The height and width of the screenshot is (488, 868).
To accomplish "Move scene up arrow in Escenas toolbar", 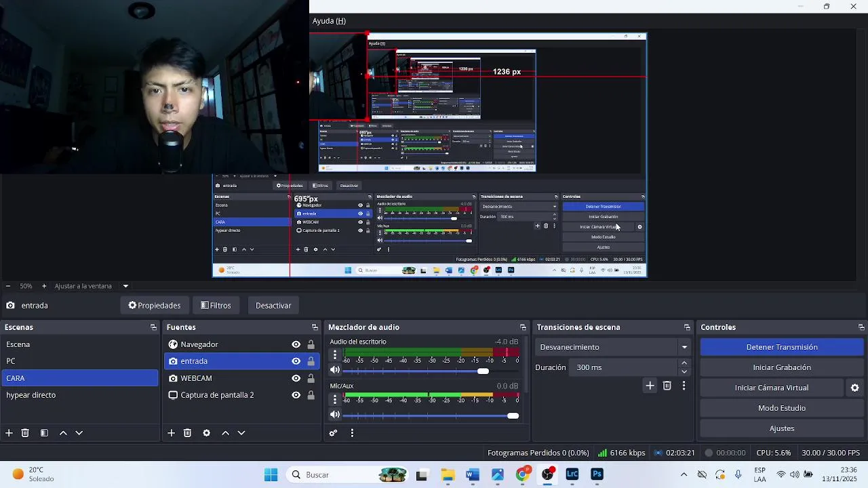I will click(63, 433).
